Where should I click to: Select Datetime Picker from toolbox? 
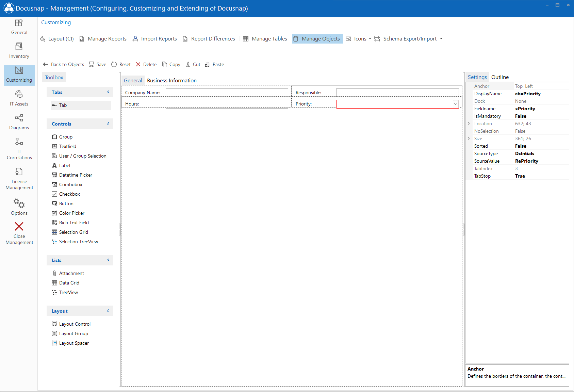(x=72, y=175)
